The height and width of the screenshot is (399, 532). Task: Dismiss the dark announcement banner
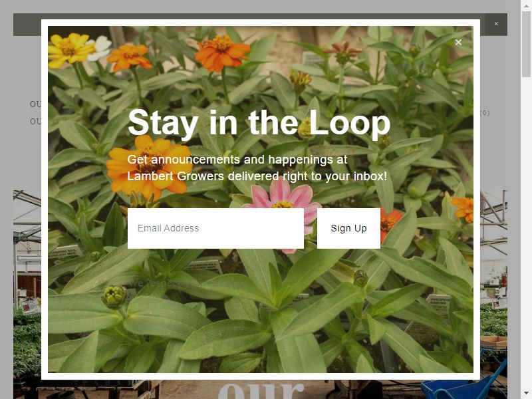496,24
